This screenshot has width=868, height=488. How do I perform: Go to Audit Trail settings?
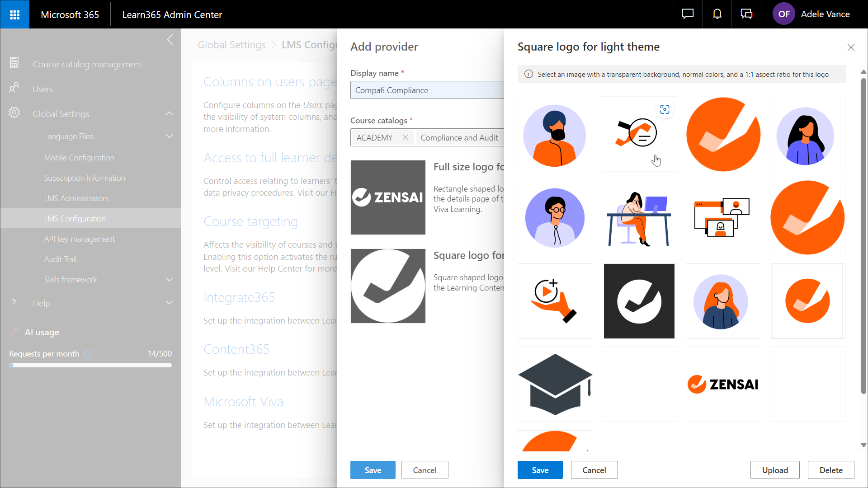tap(60, 259)
